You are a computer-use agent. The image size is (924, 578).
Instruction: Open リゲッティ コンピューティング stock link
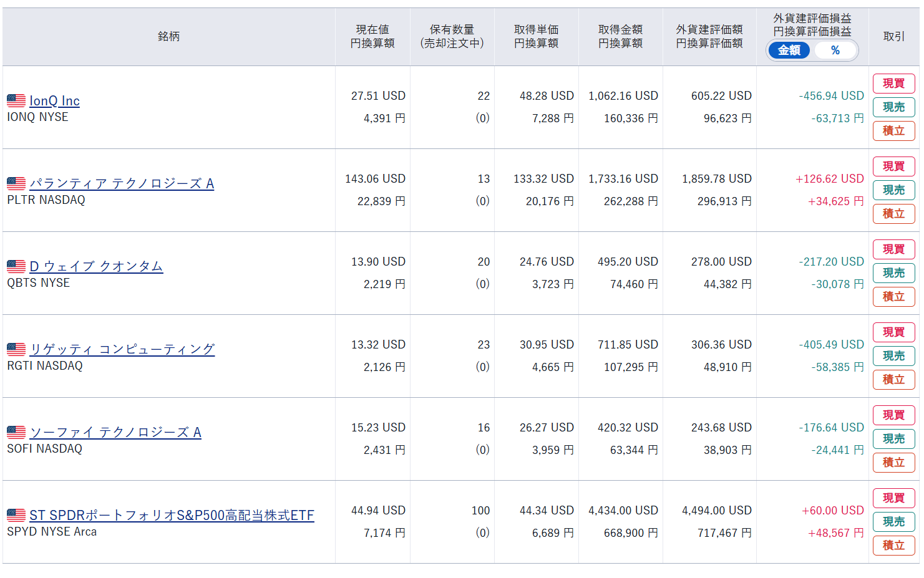click(122, 350)
